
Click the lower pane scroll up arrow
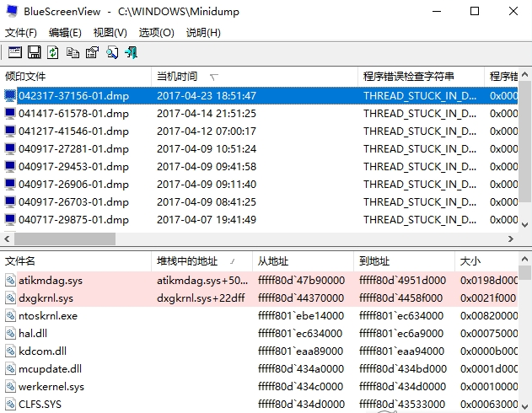524,260
